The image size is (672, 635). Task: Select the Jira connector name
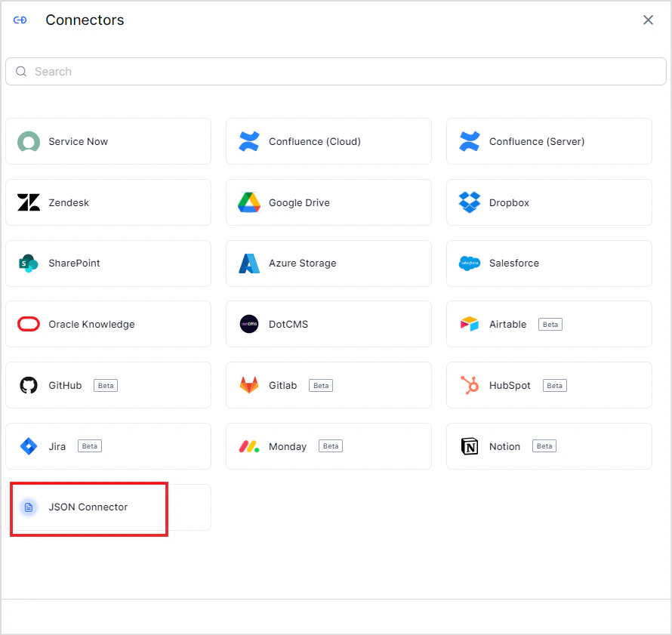(57, 446)
